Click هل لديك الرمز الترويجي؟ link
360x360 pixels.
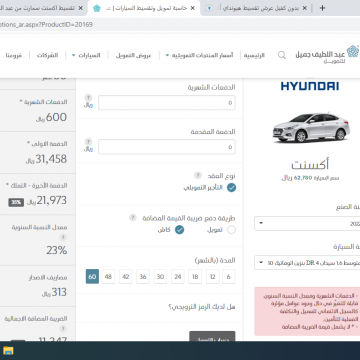click(x=202, y=307)
